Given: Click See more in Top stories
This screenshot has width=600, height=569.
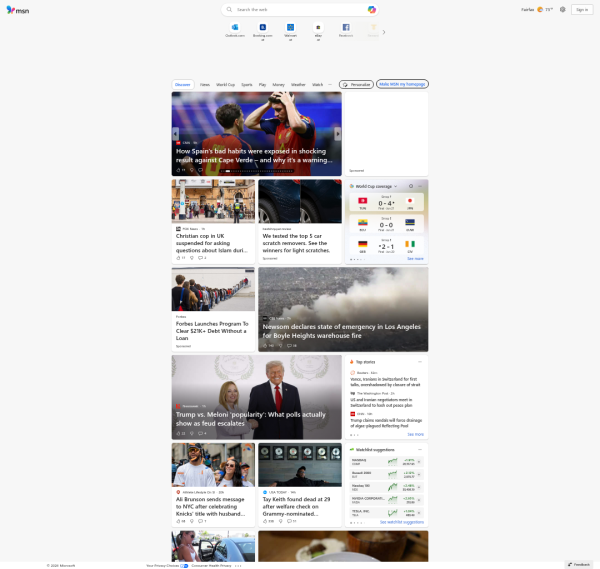Looking at the screenshot, I should 415,435.
